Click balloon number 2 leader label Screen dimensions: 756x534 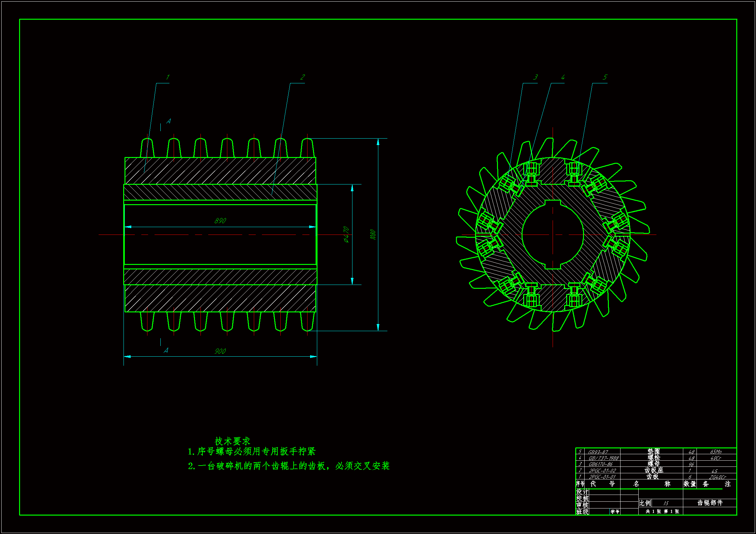pyautogui.click(x=302, y=77)
